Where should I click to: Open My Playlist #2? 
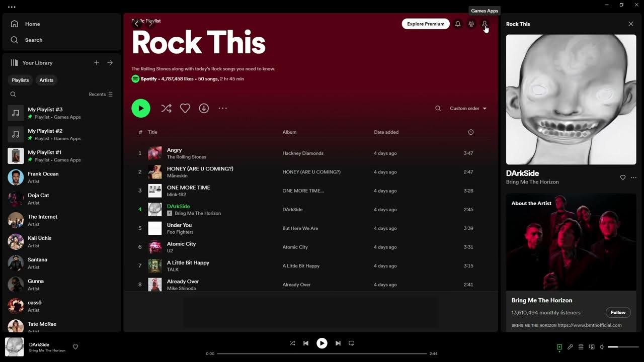61,134
